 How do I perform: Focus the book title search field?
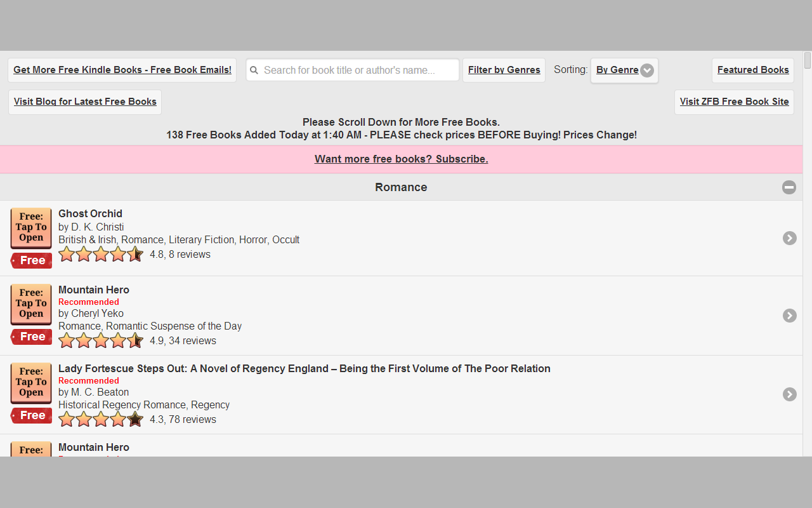(x=353, y=70)
